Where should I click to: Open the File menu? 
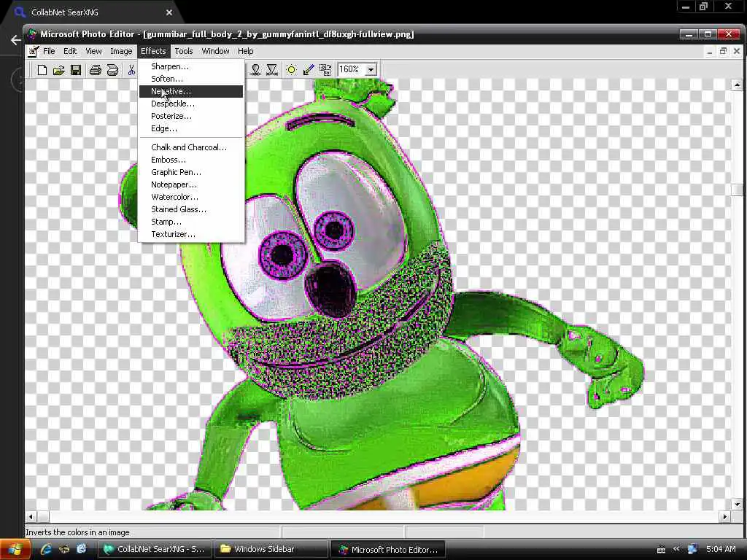click(49, 51)
